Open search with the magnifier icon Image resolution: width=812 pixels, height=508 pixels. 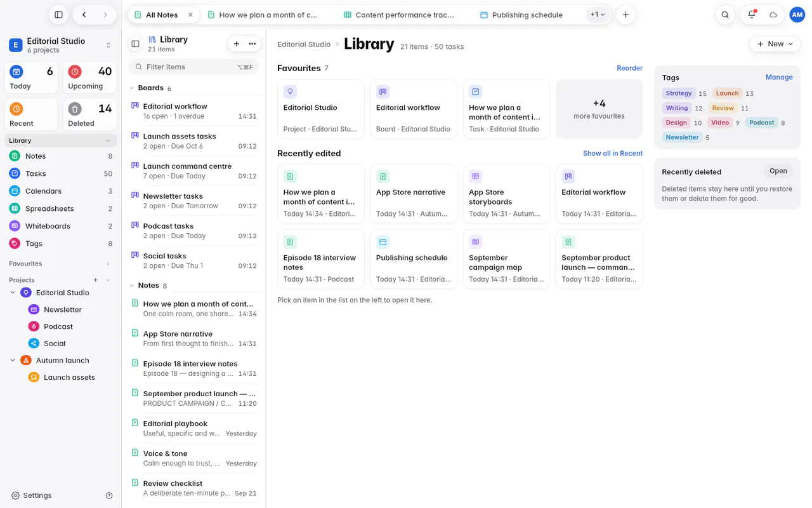[x=725, y=15]
